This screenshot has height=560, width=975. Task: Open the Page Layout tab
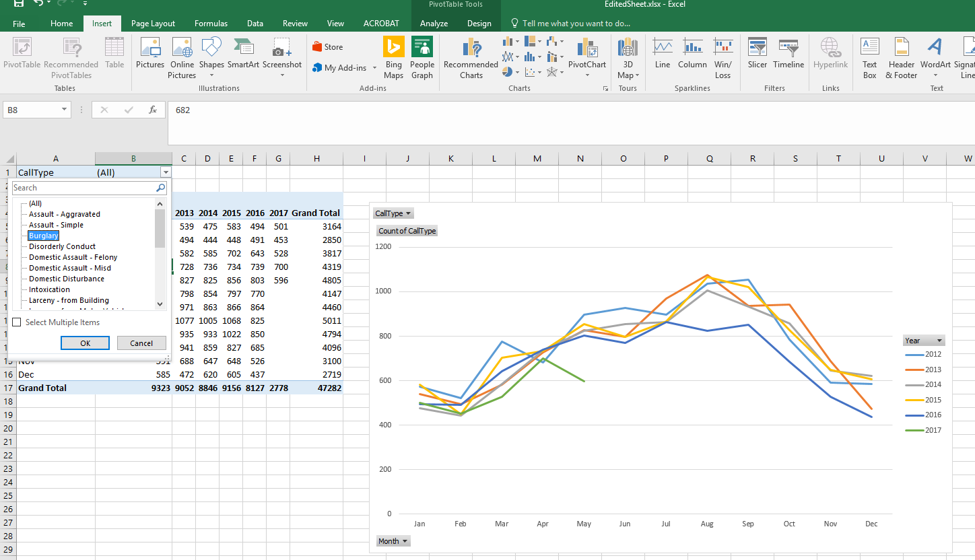[152, 22]
